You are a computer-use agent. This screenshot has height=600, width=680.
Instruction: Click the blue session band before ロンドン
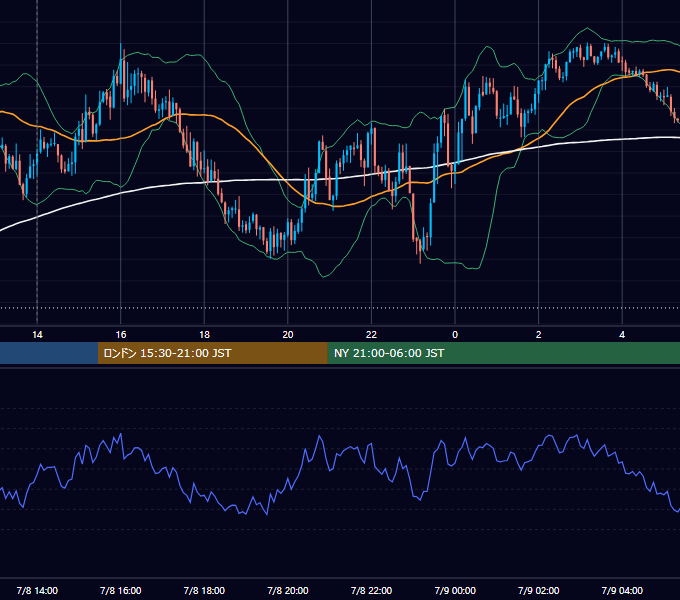pos(49,353)
